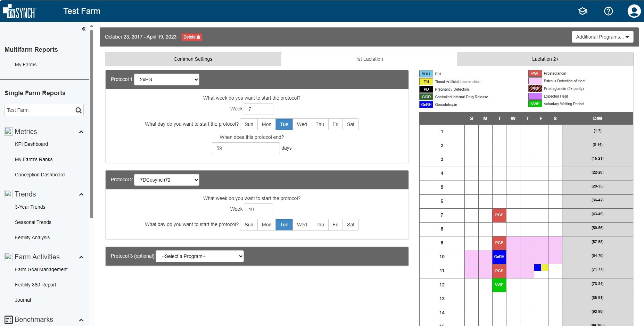Image resolution: width=644 pixels, height=326 pixels.
Task: Open the user account profile icon
Action: point(634,11)
